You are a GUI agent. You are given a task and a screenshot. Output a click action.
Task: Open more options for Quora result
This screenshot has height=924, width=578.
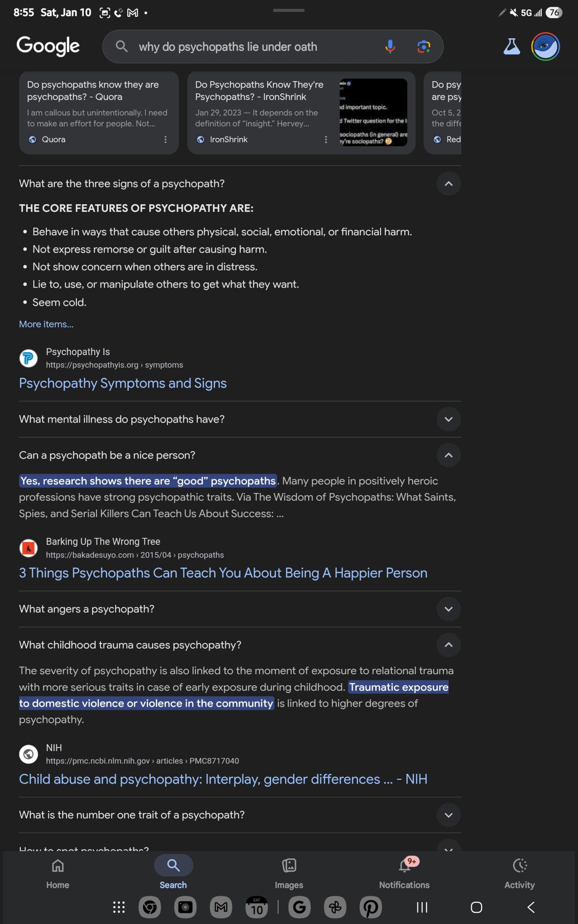(165, 140)
